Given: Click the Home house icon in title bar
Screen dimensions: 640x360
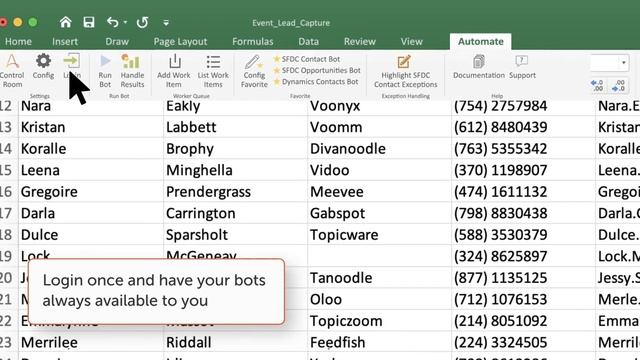Looking at the screenshot, I should point(65,22).
